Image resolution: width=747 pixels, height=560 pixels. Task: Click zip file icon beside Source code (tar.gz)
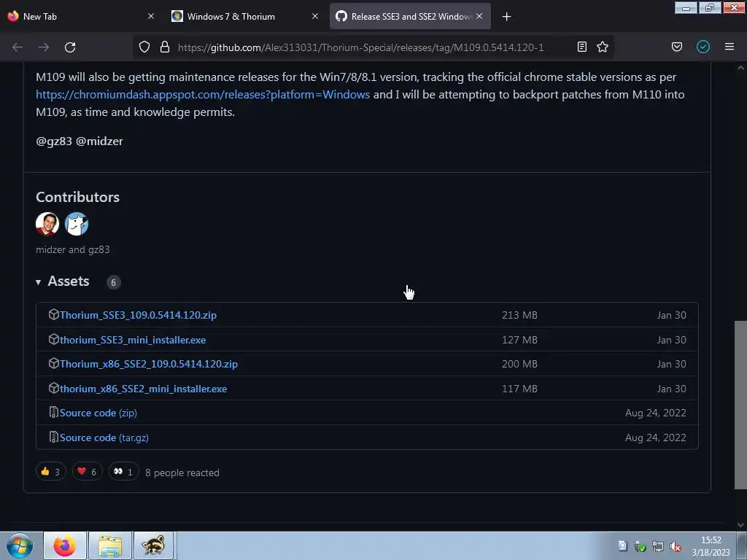pyautogui.click(x=54, y=437)
